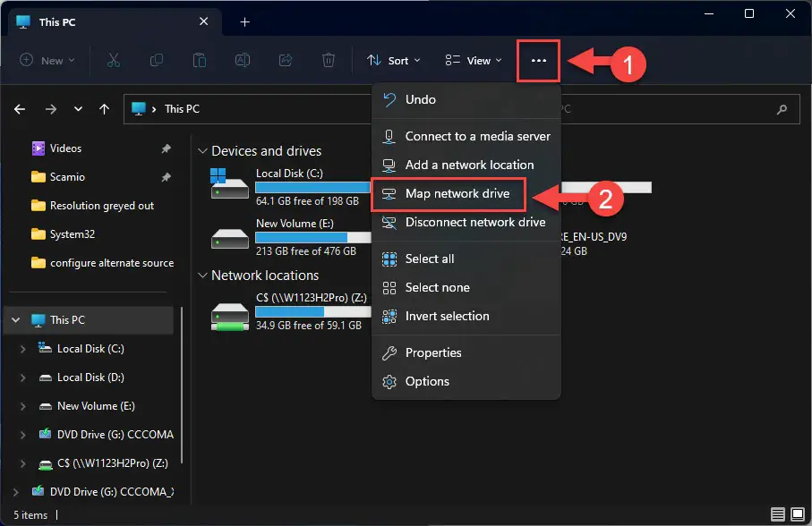Open the See more ellipsis menu
Viewport: 812px width, 526px height.
538,60
